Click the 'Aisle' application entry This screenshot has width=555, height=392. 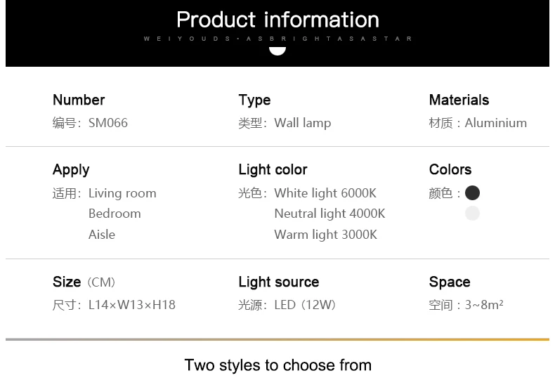point(102,235)
